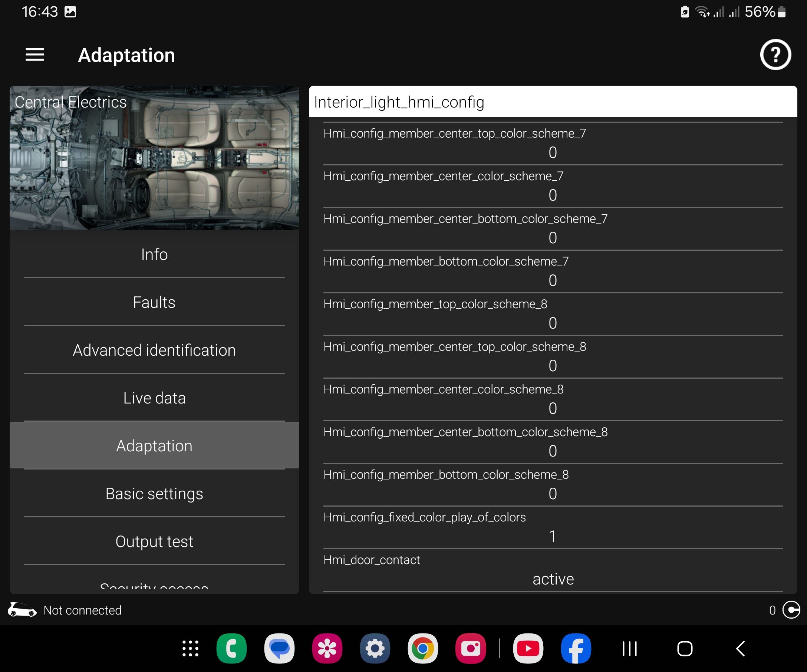Tap Hmi_config_fixed_color_play_of_colors value 1

553,536
